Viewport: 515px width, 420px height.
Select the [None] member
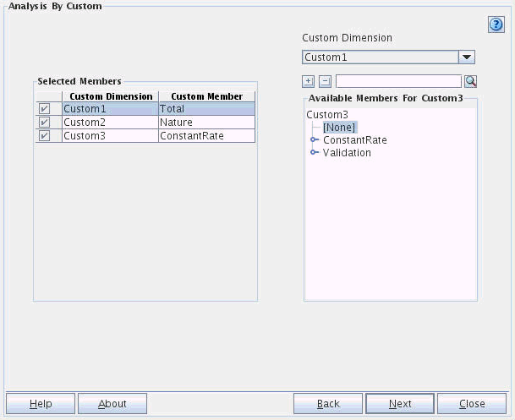338,127
